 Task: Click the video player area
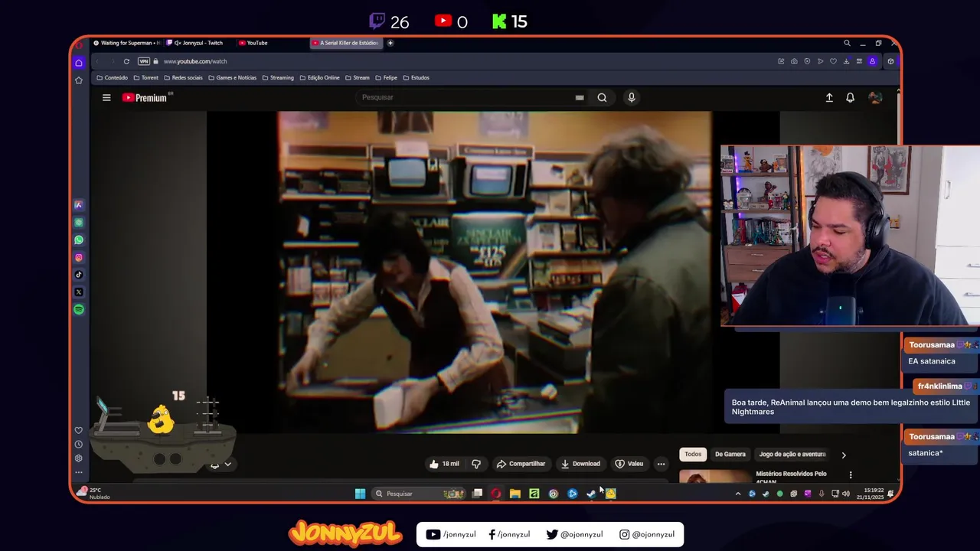[x=493, y=272]
